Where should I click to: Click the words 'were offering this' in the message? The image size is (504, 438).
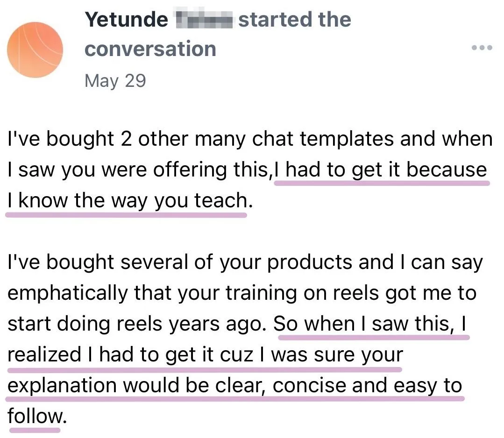coord(185,170)
